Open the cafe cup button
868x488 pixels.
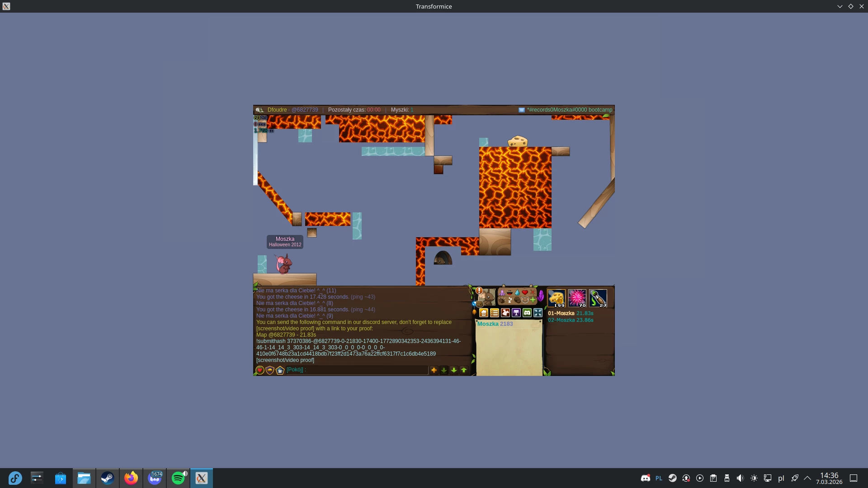click(x=280, y=371)
